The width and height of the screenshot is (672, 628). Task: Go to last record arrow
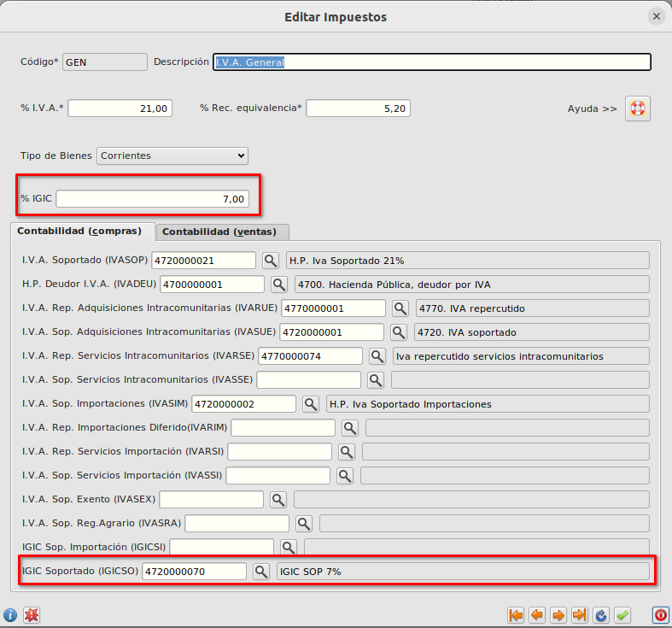[580, 615]
